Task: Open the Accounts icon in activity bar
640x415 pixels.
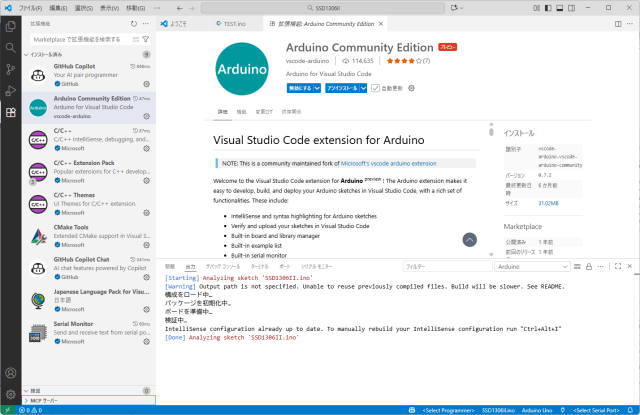Action: (11, 371)
